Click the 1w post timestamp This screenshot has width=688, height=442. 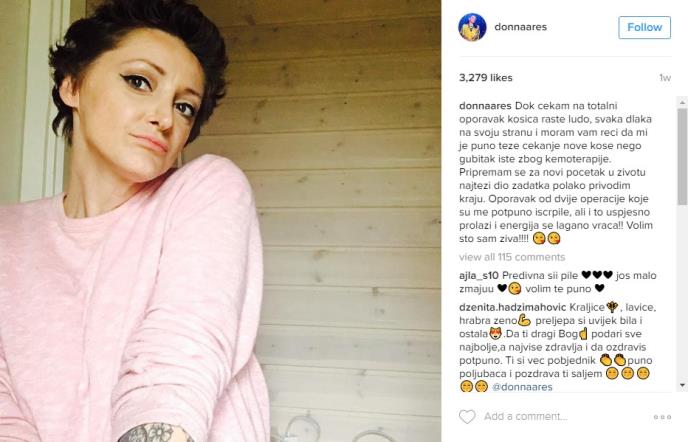pos(665,78)
